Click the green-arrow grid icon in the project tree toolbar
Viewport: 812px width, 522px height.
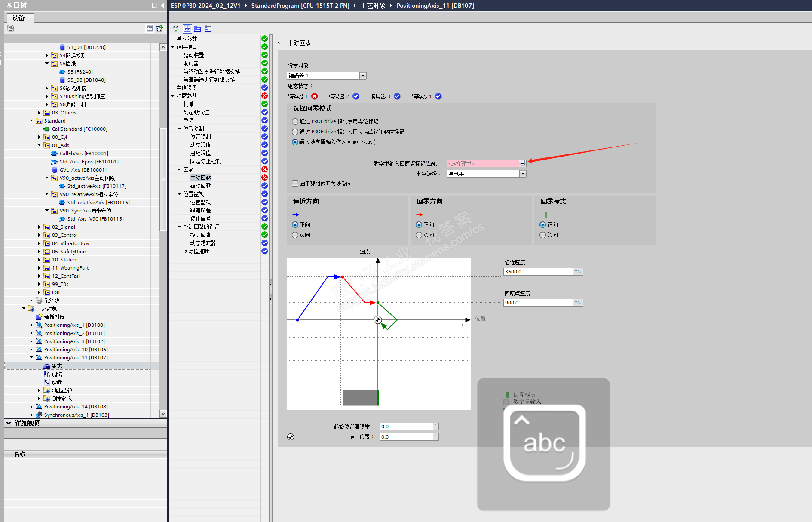[x=159, y=28]
